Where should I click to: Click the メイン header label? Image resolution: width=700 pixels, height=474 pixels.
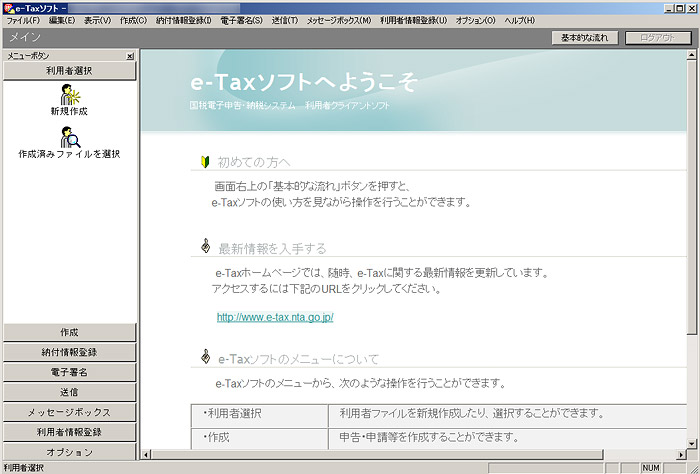tap(25, 37)
